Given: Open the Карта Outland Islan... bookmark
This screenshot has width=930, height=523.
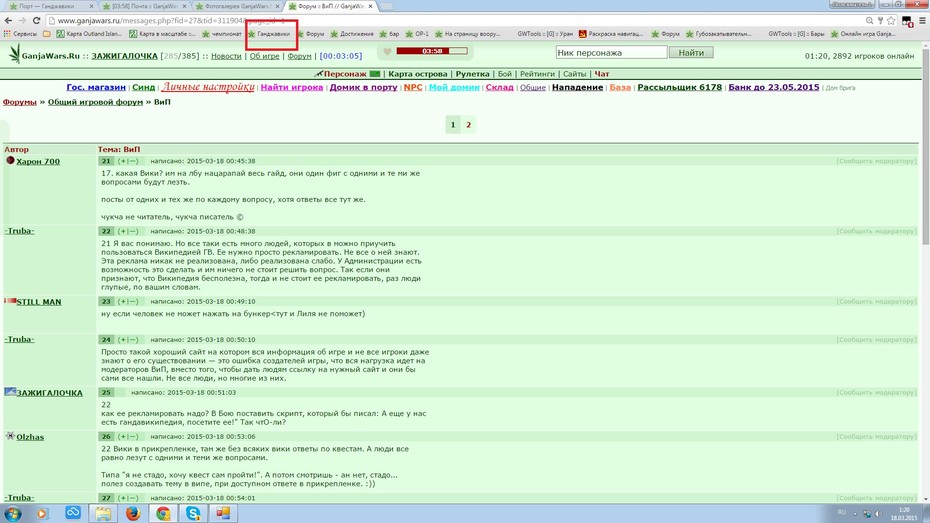Looking at the screenshot, I should [89, 34].
